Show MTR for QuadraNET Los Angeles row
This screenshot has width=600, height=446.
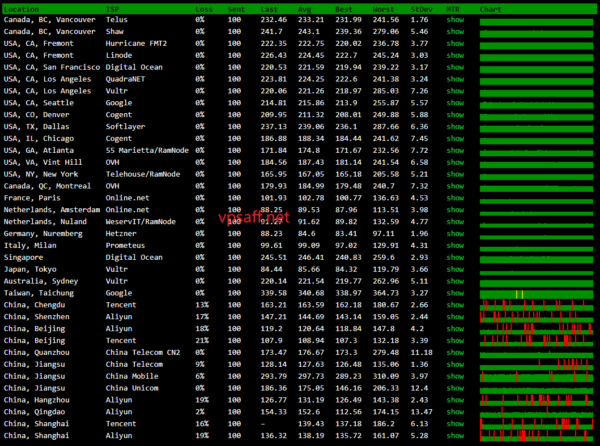455,79
